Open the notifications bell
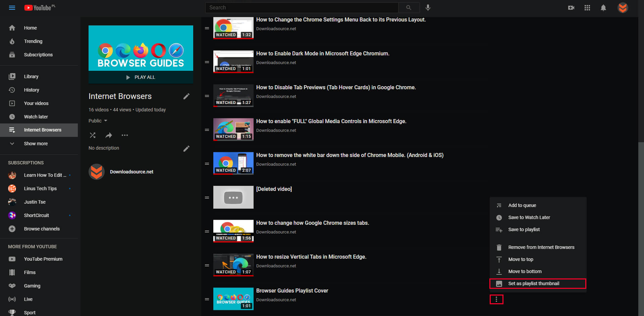The height and width of the screenshot is (316, 644). point(603,8)
